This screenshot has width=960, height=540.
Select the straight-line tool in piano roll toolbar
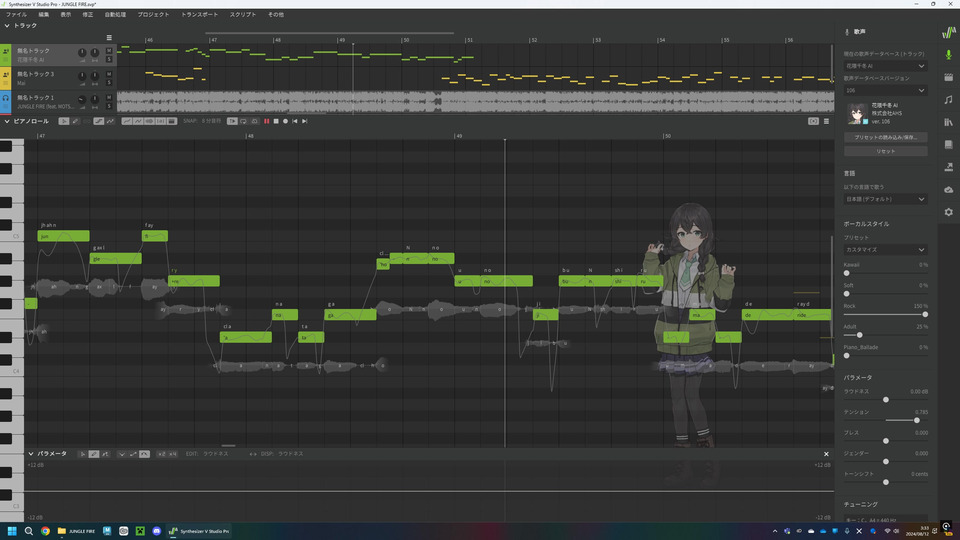pyautogui.click(x=99, y=121)
